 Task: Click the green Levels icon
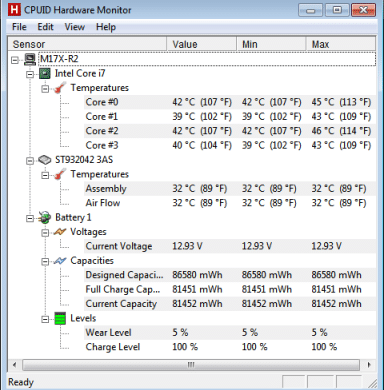60,318
